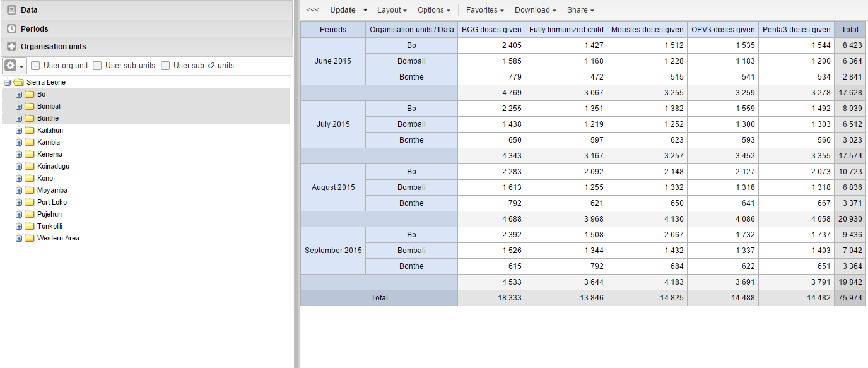Collapse the Sierra Leone root node
The height and width of the screenshot is (368, 868).
(8, 82)
